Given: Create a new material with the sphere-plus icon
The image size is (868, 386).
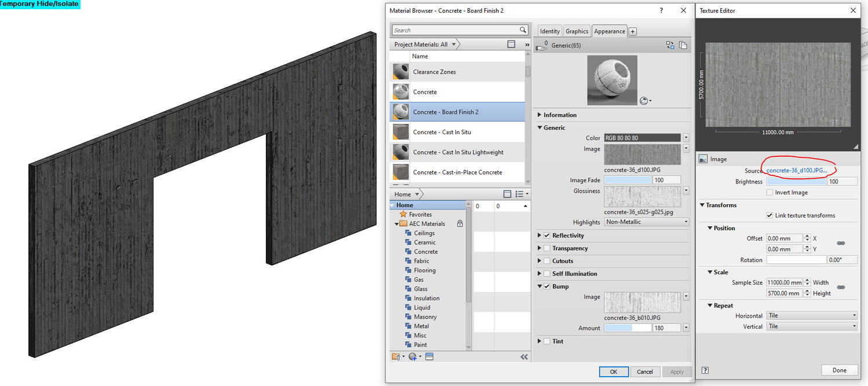Looking at the screenshot, I should (x=413, y=356).
